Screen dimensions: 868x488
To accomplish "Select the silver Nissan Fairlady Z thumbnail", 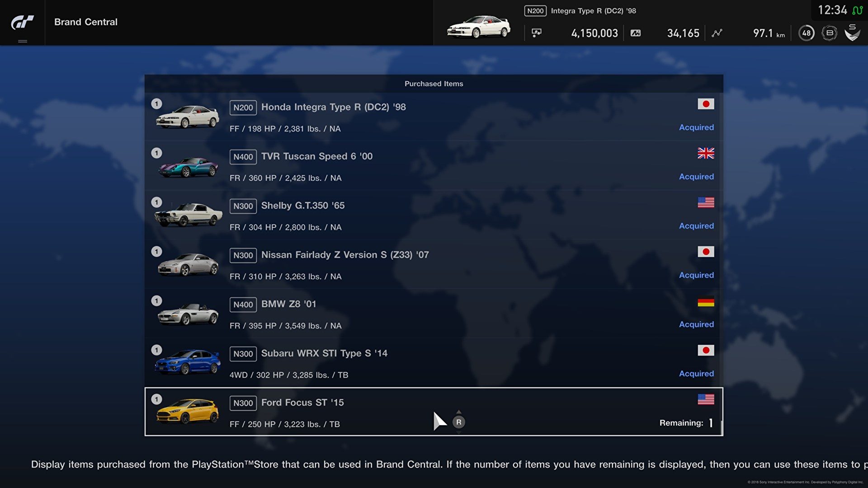I will coord(188,264).
